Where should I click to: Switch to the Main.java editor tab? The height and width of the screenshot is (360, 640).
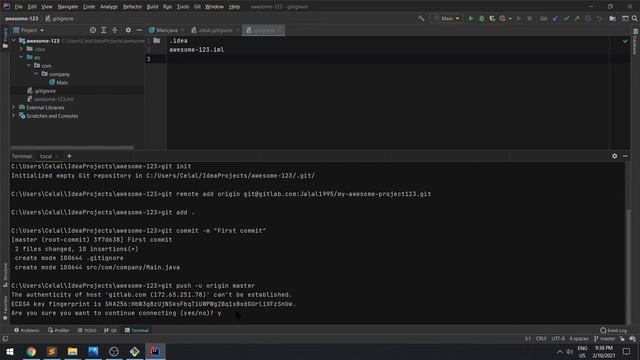167,30
